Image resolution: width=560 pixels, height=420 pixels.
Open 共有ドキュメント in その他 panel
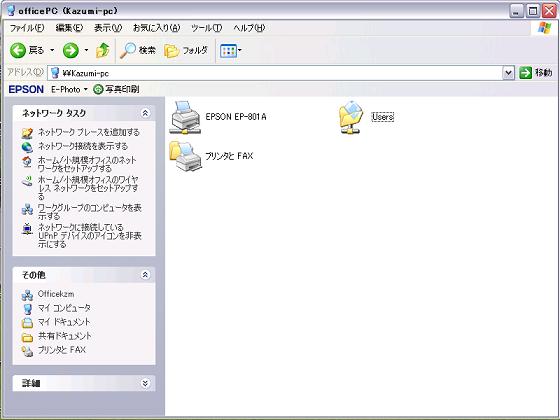pos(65,336)
